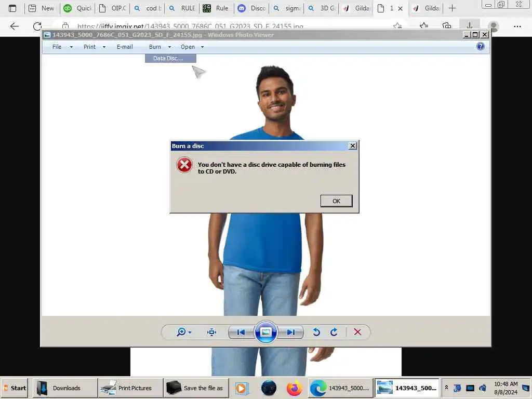Show hidden system tray icons
Image resolution: width=532 pixels, height=399 pixels.
point(446,388)
